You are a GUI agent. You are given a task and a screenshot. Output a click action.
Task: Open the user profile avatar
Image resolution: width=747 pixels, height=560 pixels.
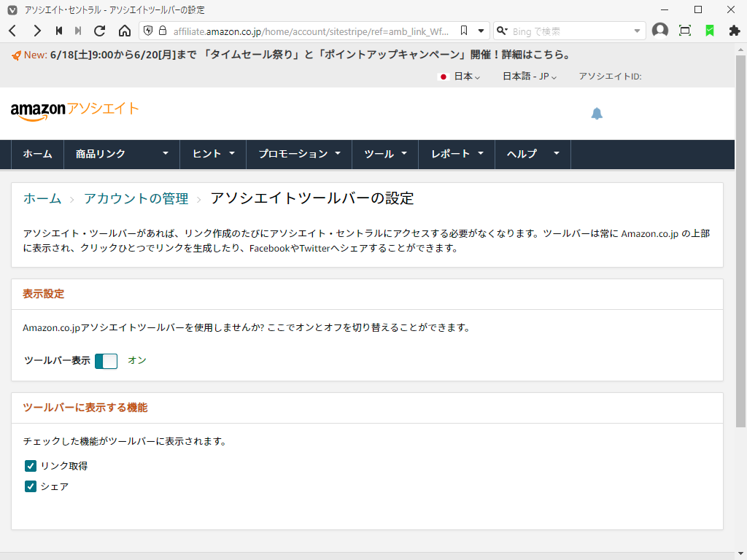659,31
